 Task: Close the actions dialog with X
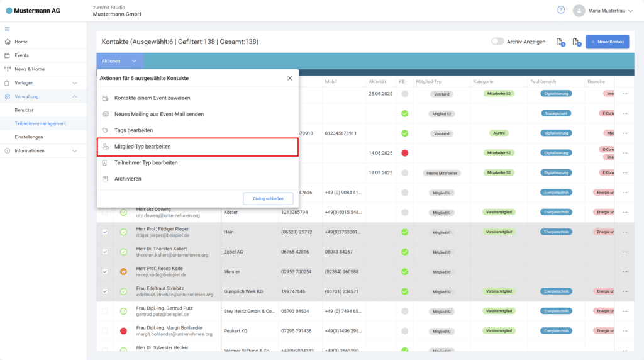pyautogui.click(x=289, y=78)
